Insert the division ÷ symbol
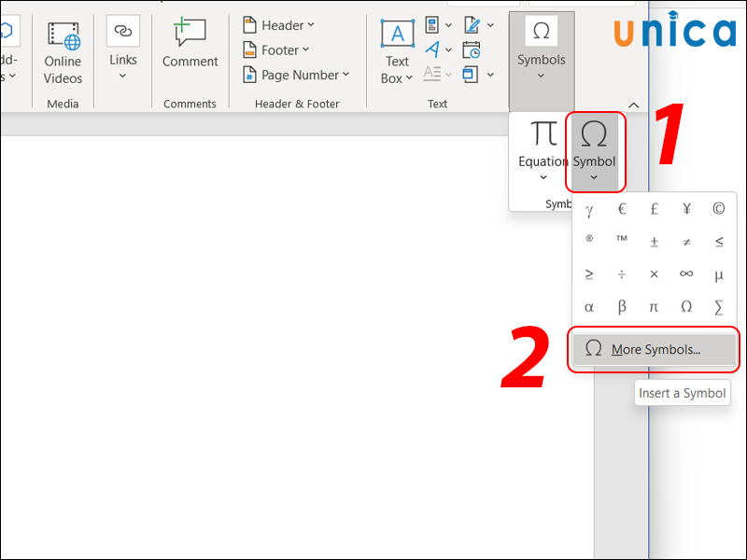 click(622, 274)
